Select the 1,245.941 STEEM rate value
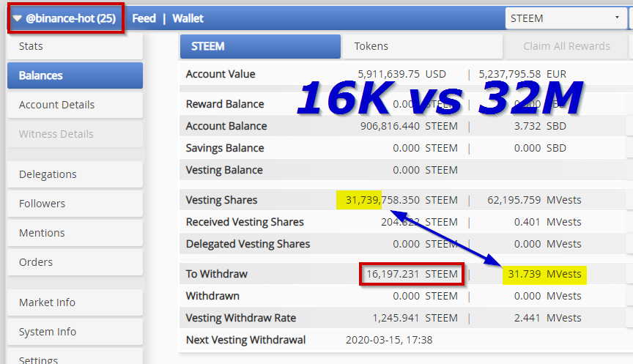The width and height of the screenshot is (633, 364). pos(415,318)
